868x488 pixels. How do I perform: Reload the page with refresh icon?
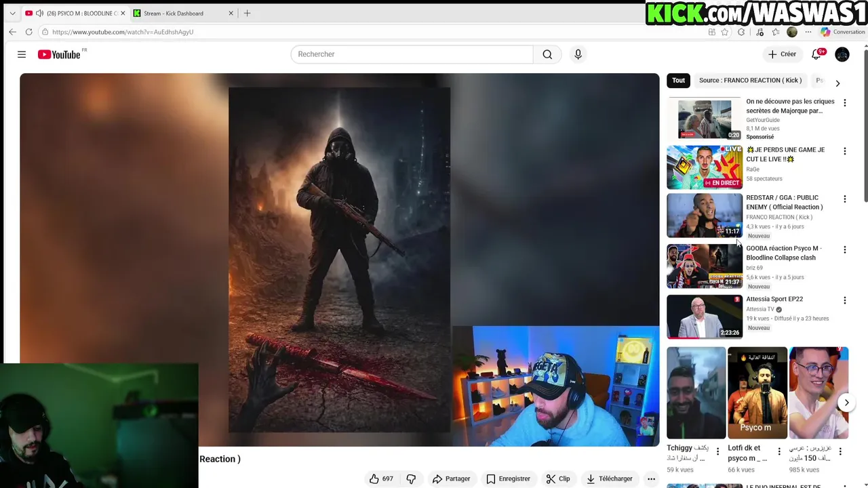point(28,32)
